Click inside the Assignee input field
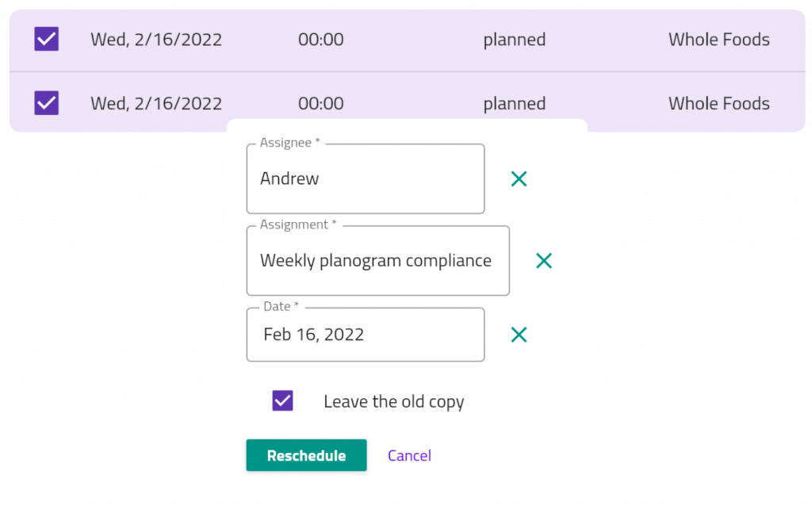The height and width of the screenshot is (506, 812). (365, 178)
